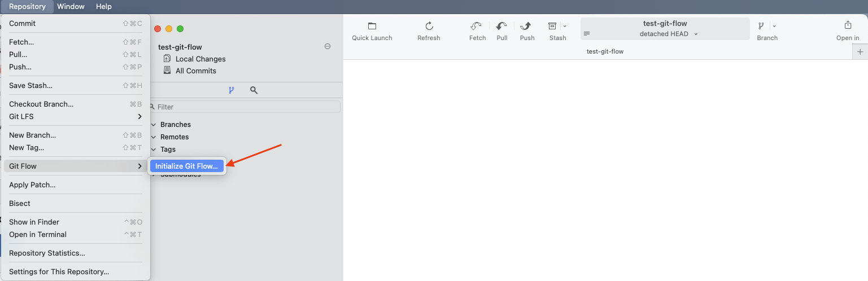Image resolution: width=868 pixels, height=281 pixels.
Task: Select New Tag... menu item
Action: pyautogui.click(x=76, y=148)
